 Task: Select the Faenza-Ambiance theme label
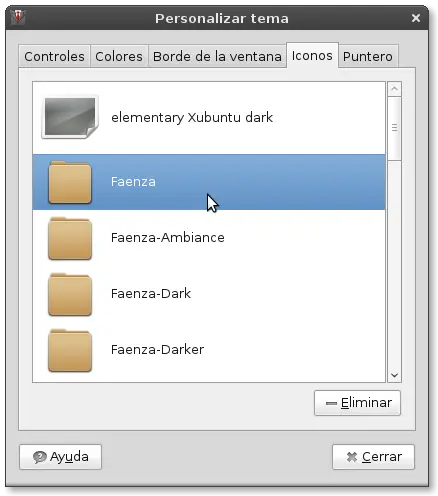(168, 238)
